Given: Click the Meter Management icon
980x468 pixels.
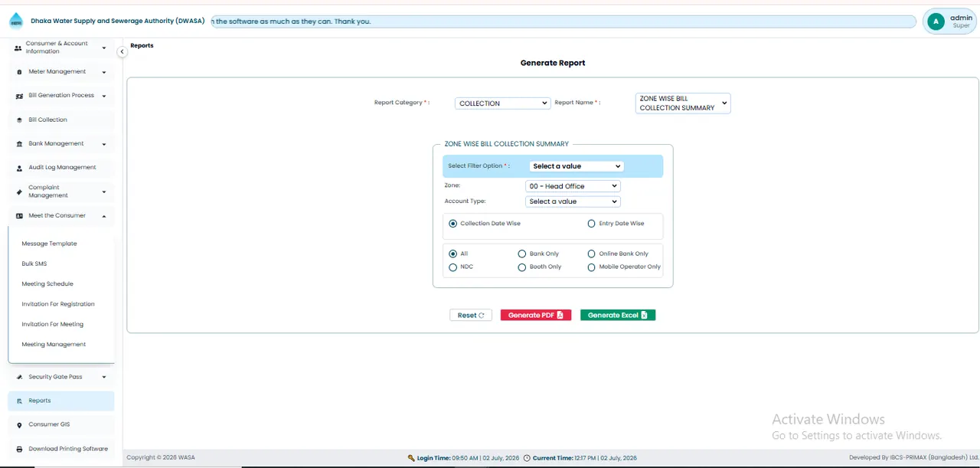Looking at the screenshot, I should 19,72.
